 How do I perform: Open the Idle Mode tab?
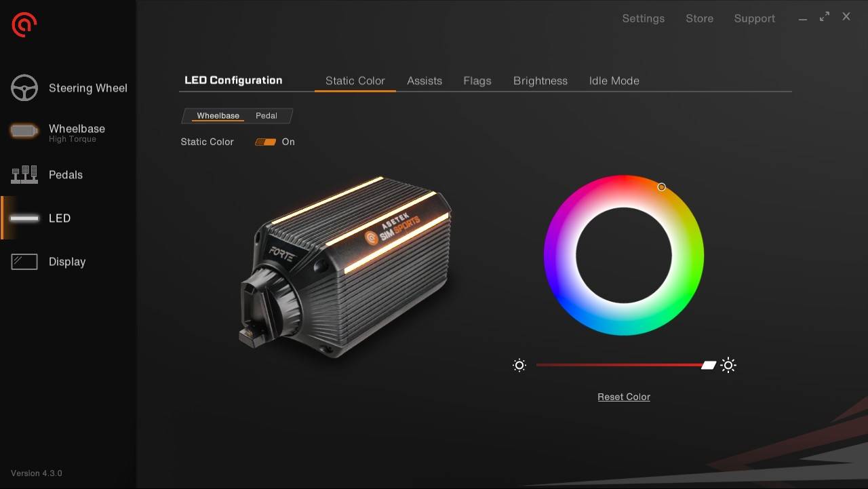614,81
